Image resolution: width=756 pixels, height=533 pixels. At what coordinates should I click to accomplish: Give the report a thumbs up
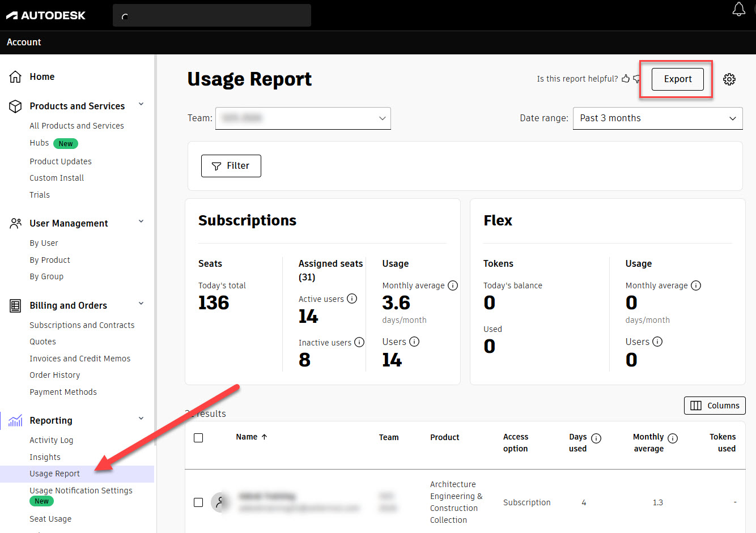tap(626, 79)
